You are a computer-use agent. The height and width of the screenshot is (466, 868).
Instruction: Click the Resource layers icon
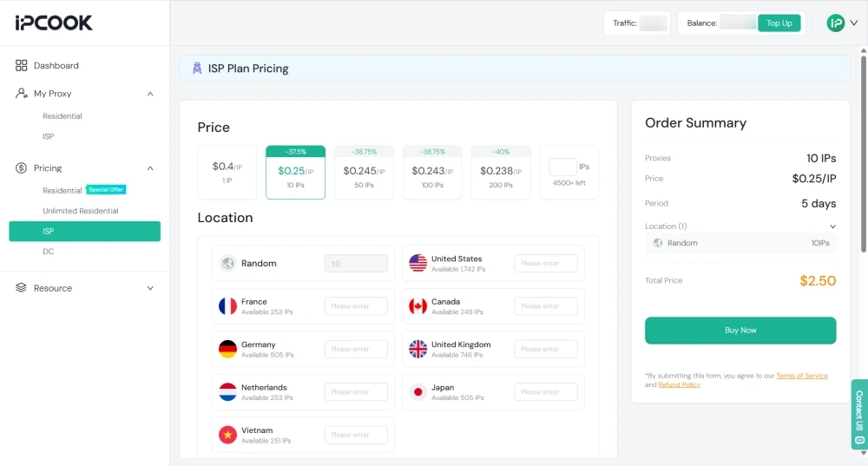click(21, 288)
